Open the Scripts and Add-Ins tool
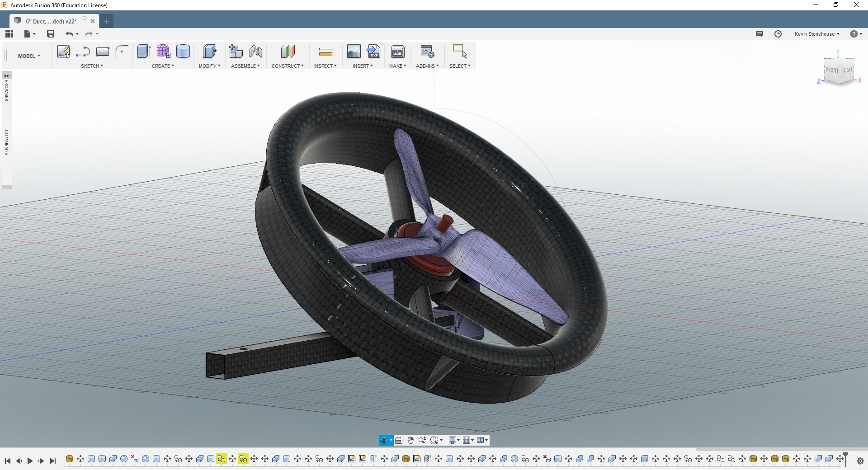This screenshot has height=470, width=868. [x=427, y=52]
